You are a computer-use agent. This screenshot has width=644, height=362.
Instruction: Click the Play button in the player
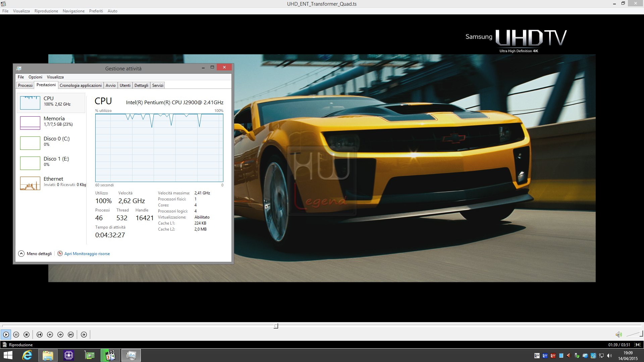click(x=6, y=335)
